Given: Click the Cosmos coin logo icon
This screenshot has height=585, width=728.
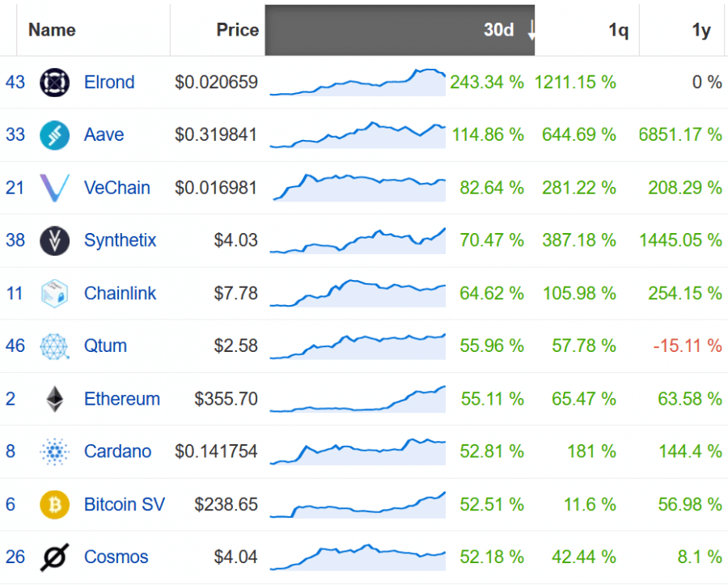Looking at the screenshot, I should click(54, 557).
